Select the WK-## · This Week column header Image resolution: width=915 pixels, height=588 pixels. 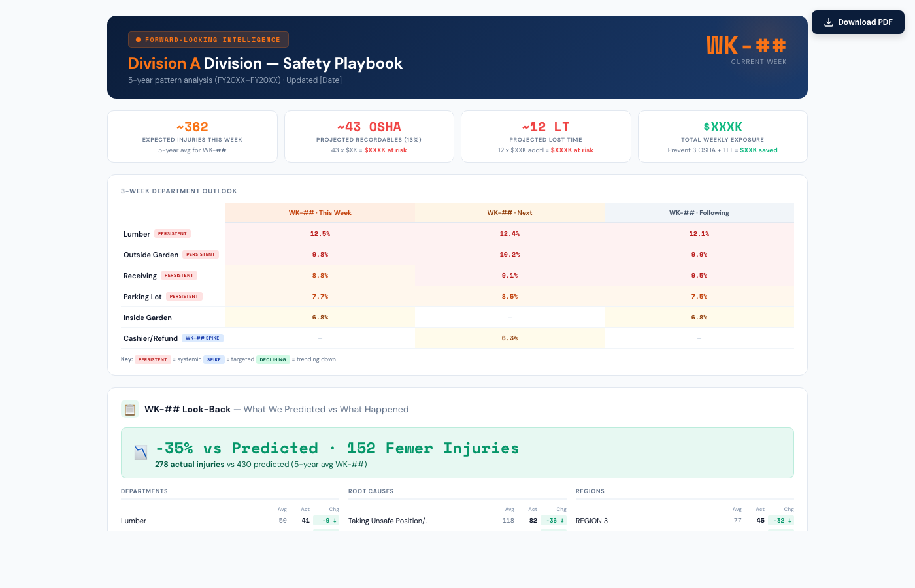point(320,213)
